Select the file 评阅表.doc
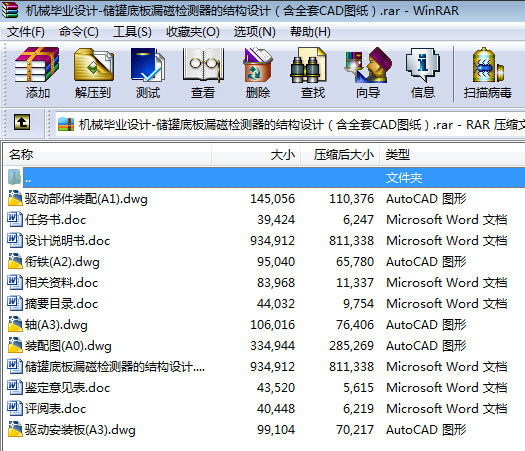 coord(55,409)
